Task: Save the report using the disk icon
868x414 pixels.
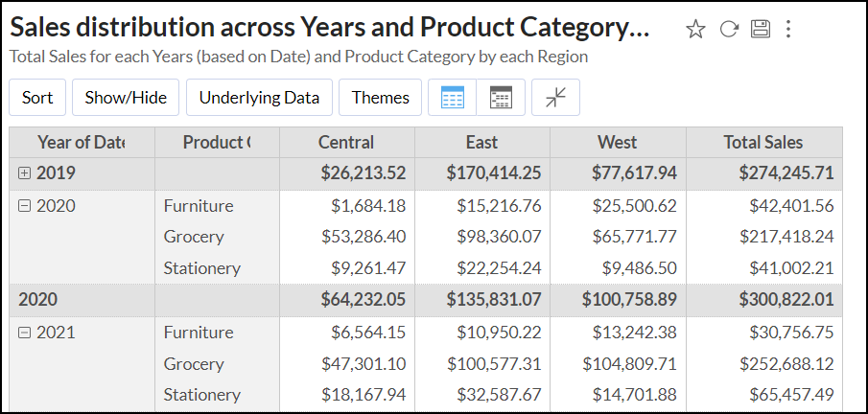Action: pos(761,30)
